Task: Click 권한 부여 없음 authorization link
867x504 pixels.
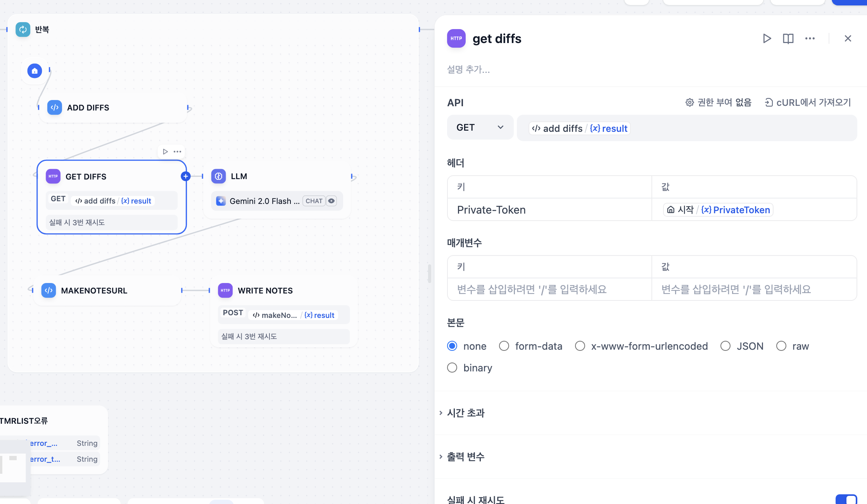Action: point(718,102)
